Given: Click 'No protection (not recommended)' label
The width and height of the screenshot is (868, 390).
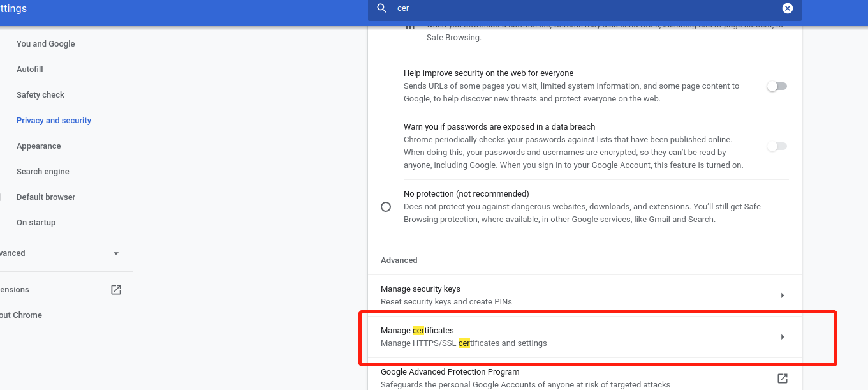Looking at the screenshot, I should point(466,193).
